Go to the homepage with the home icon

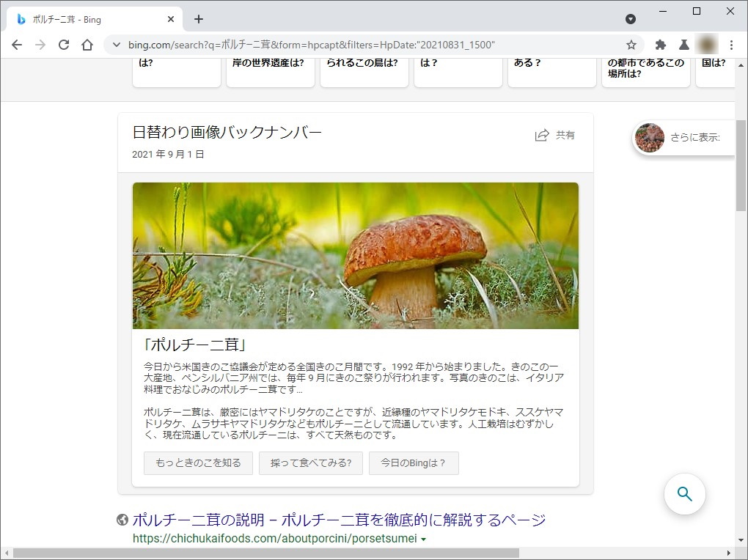click(x=87, y=45)
